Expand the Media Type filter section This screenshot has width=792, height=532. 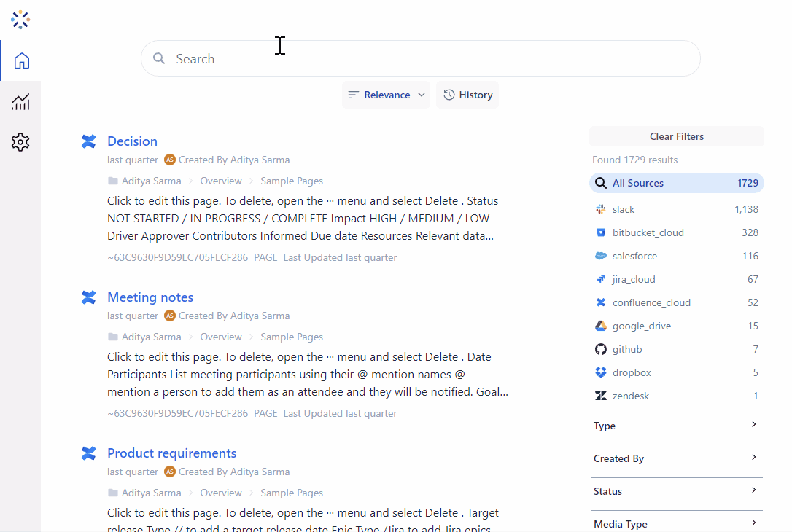pos(676,523)
